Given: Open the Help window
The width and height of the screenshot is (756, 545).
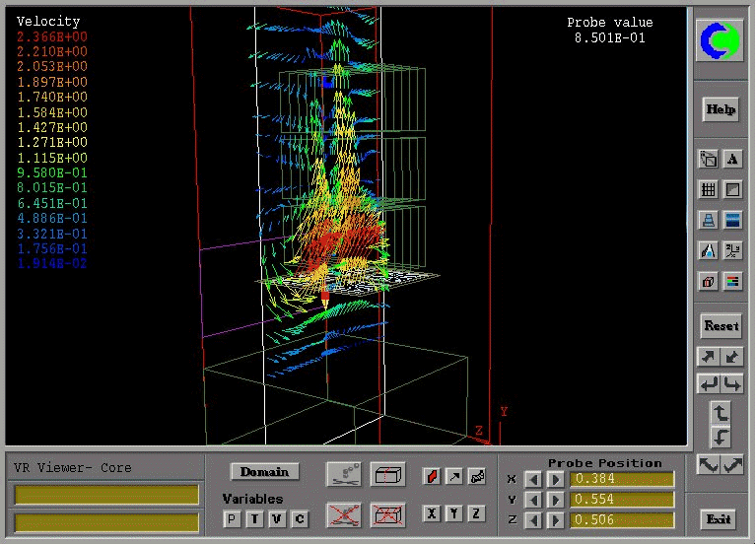Looking at the screenshot, I should 721,109.
